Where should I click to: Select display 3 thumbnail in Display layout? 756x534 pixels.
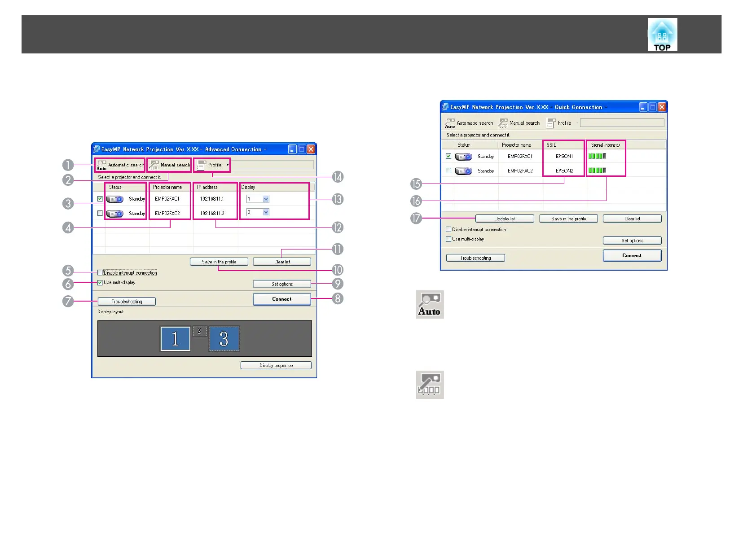point(224,339)
